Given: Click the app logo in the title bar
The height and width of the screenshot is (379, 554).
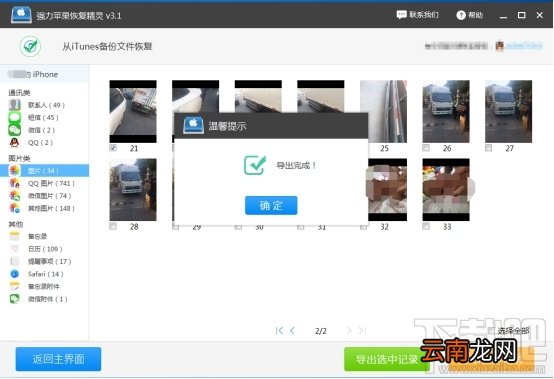Looking at the screenshot, I should (21, 15).
